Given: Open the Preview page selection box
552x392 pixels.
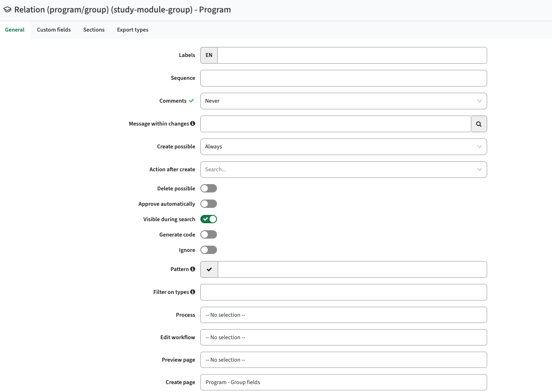Looking at the screenshot, I should pyautogui.click(x=343, y=360).
